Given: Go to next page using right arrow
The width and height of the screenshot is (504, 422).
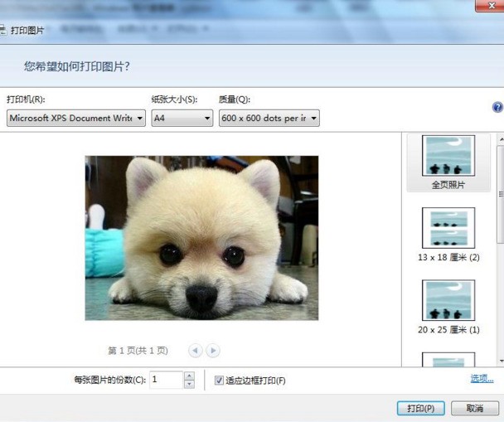Looking at the screenshot, I should (x=213, y=351).
